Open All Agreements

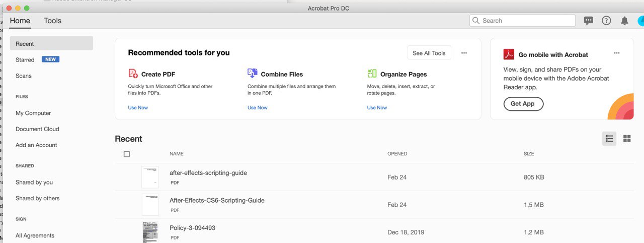35,235
